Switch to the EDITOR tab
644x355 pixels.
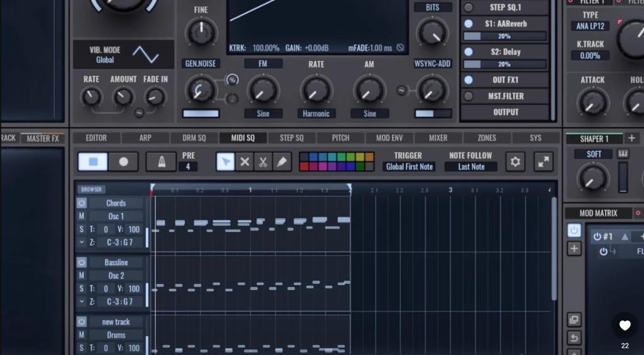96,138
